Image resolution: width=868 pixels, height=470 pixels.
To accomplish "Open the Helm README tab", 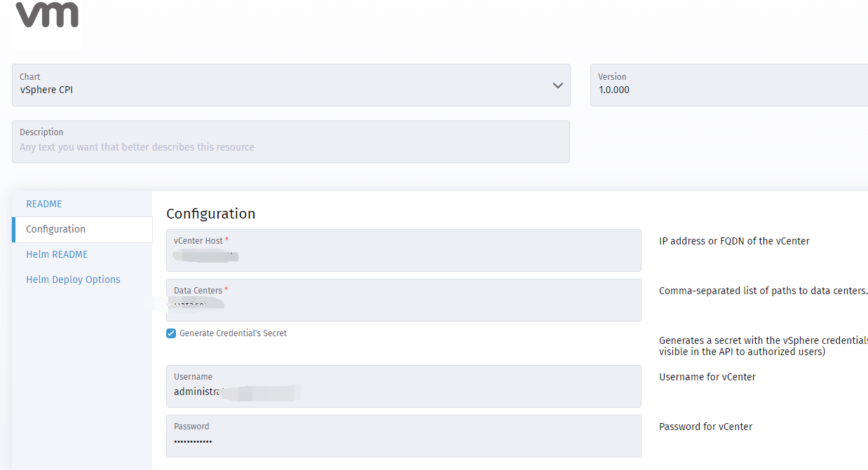I will pos(57,254).
